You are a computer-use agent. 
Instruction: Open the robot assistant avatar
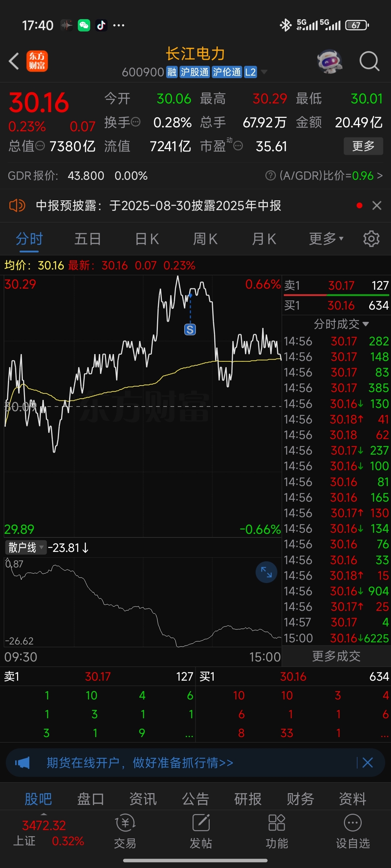[x=330, y=61]
